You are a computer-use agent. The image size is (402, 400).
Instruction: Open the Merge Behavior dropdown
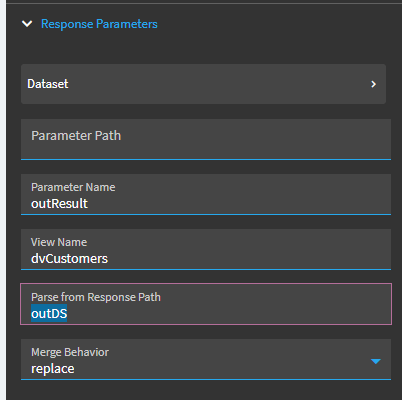206,359
